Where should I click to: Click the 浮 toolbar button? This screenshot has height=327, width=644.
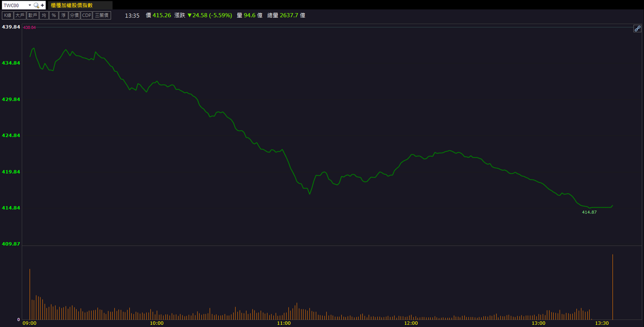pyautogui.click(x=64, y=15)
